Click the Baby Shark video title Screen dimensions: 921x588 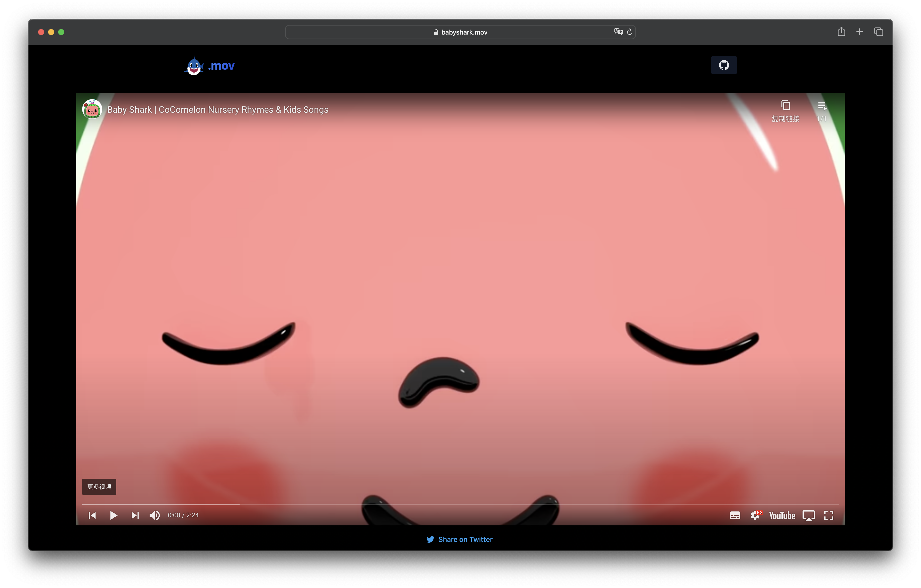[218, 110]
